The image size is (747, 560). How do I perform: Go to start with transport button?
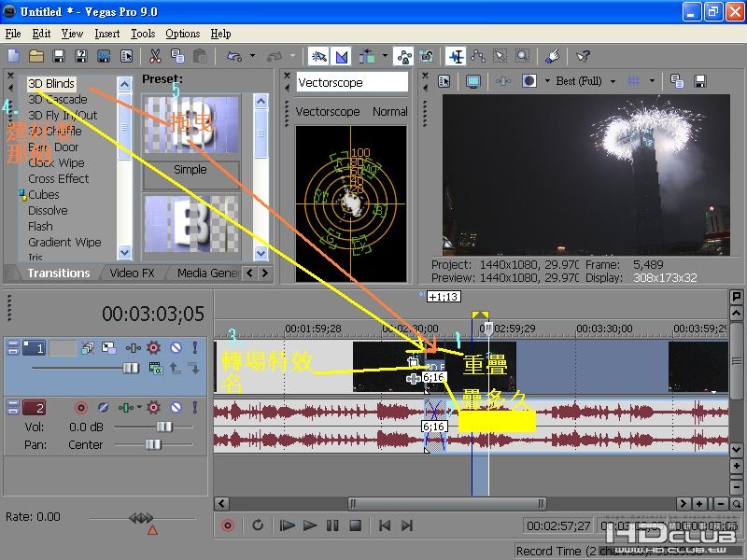tap(385, 525)
